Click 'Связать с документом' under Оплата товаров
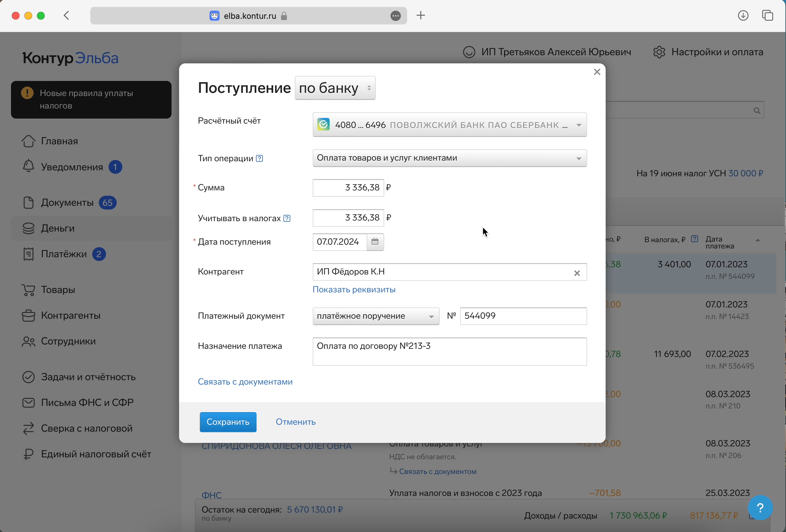 [x=438, y=472]
